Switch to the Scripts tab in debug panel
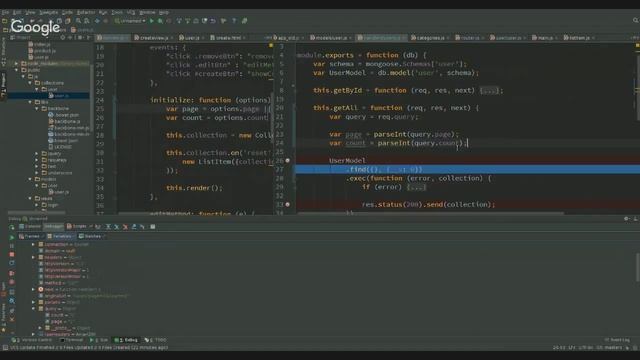The image size is (640, 360). [77, 227]
